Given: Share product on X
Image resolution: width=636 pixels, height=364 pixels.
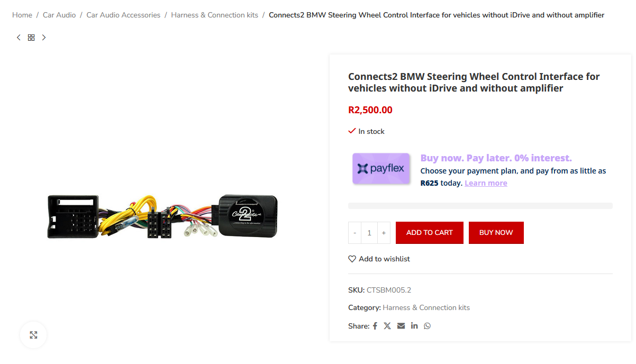Looking at the screenshot, I should point(387,326).
